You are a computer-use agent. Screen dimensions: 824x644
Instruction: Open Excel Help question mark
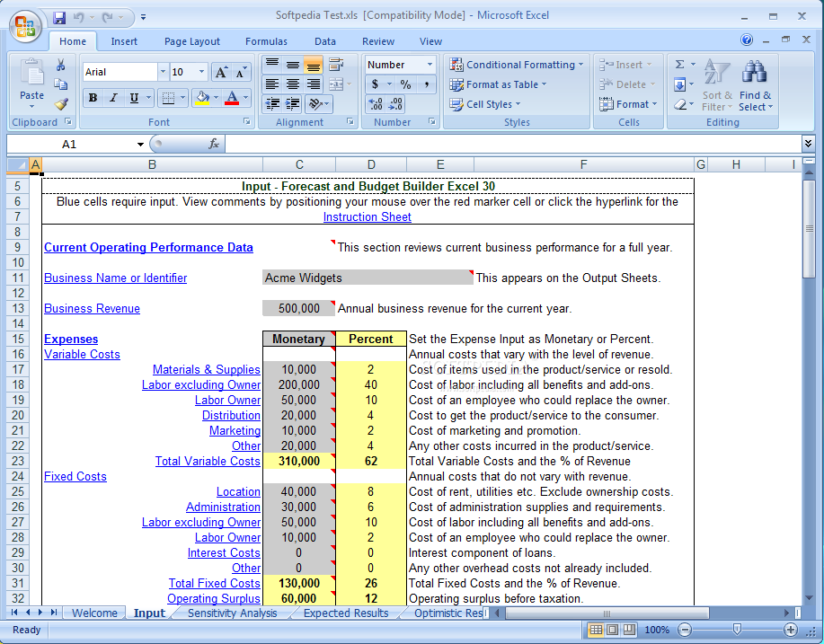pyautogui.click(x=746, y=40)
